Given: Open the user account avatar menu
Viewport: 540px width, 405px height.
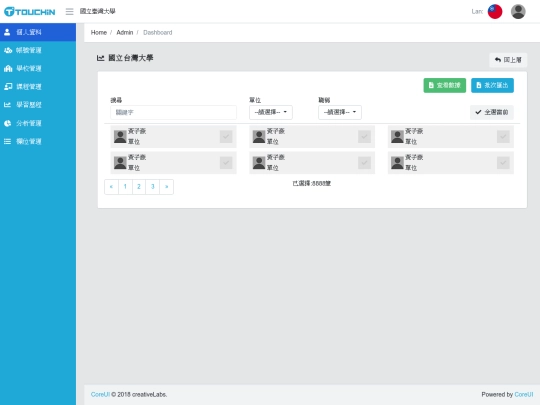Looking at the screenshot, I should pos(518,12).
